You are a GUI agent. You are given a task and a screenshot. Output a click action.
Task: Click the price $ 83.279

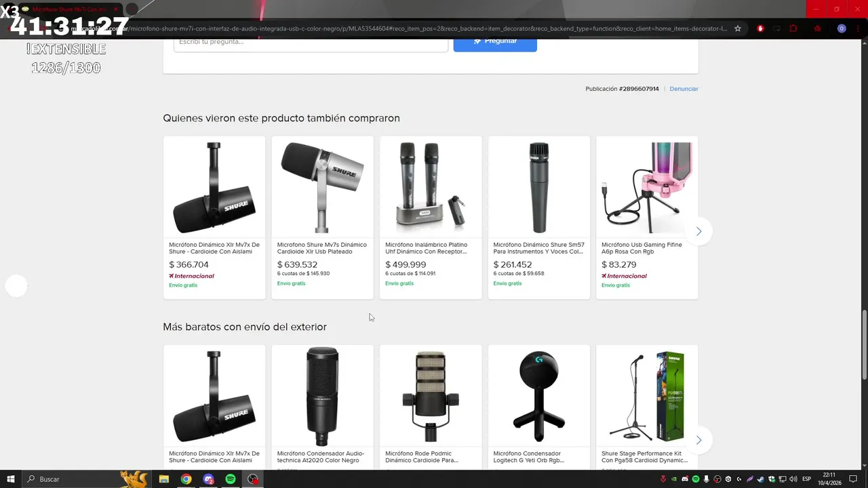[619, 265]
